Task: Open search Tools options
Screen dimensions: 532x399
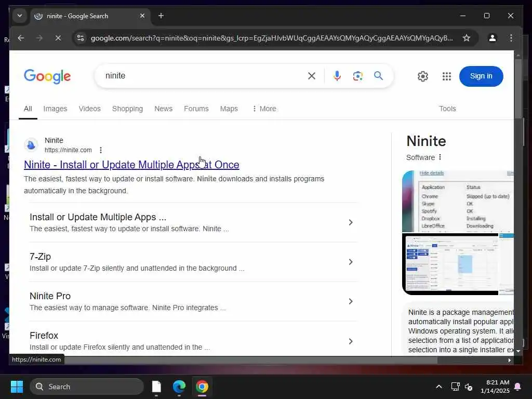Action: tap(447, 109)
